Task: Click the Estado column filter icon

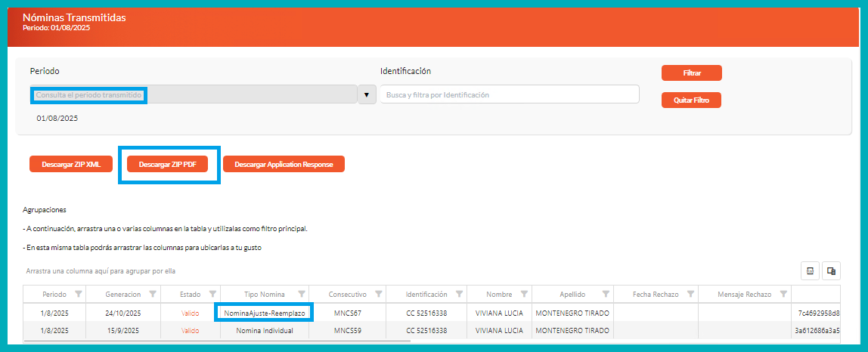Action: point(212,295)
